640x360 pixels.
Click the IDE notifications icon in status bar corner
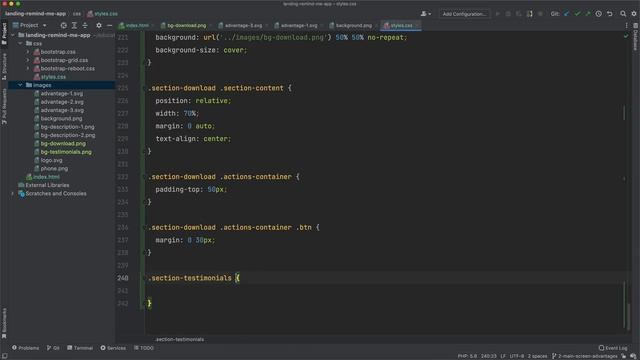(633, 356)
